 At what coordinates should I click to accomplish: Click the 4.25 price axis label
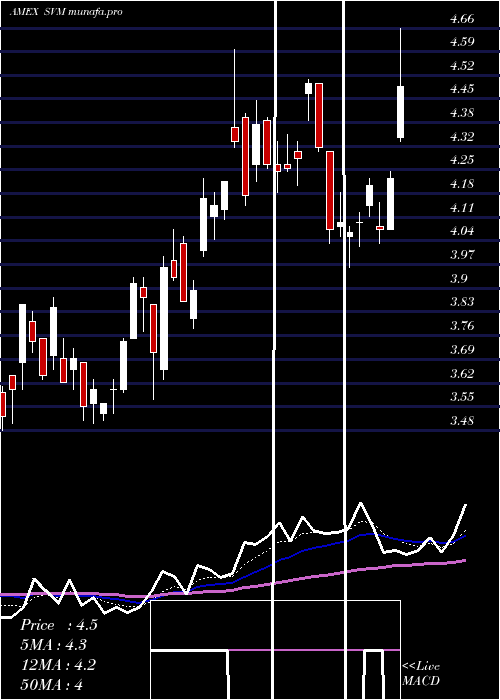pyautogui.click(x=462, y=160)
